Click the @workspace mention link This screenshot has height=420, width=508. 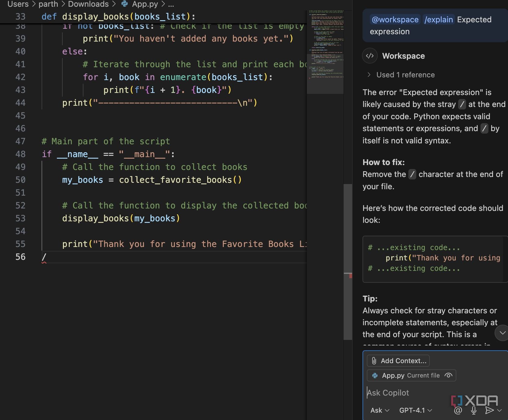[395, 20]
